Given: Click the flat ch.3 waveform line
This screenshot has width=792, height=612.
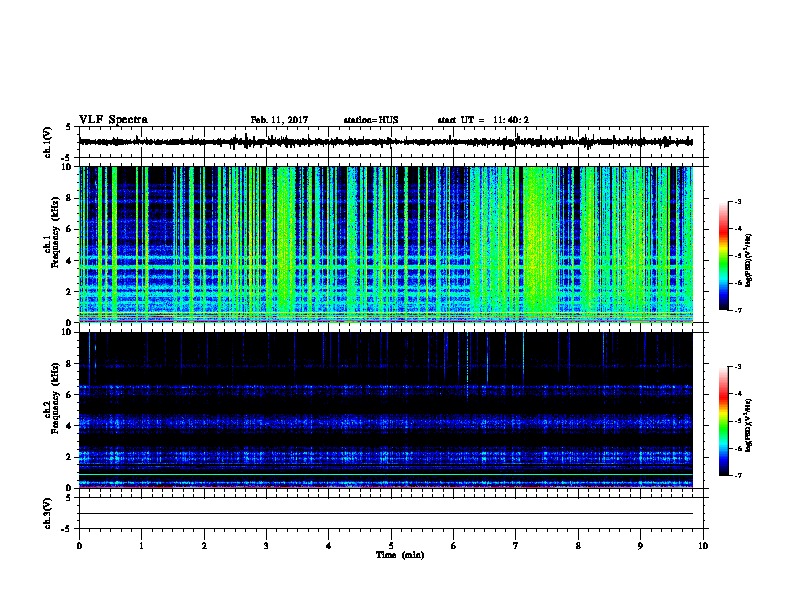Looking at the screenshot, I should click(x=386, y=514).
